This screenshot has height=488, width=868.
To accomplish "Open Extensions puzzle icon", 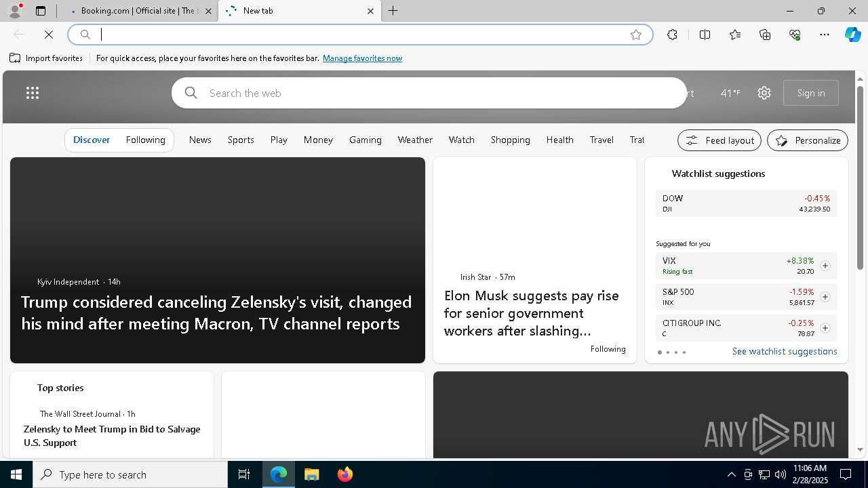I will point(672,35).
